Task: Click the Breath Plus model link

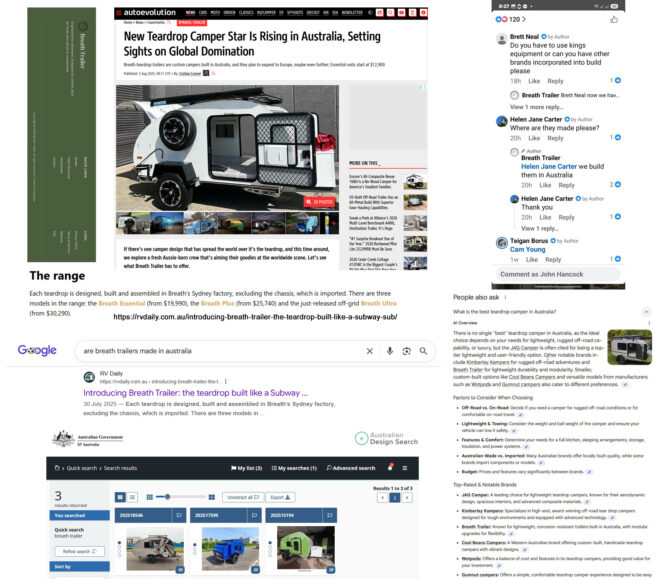Action: (217, 303)
